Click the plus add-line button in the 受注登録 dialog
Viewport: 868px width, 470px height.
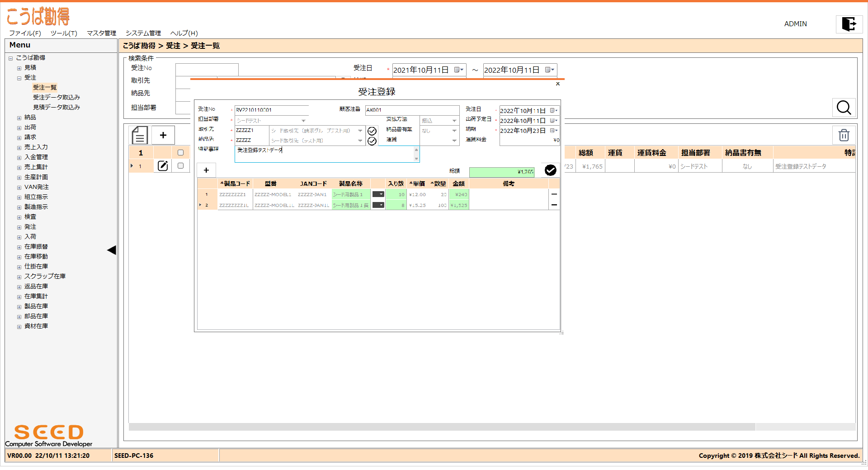point(206,170)
